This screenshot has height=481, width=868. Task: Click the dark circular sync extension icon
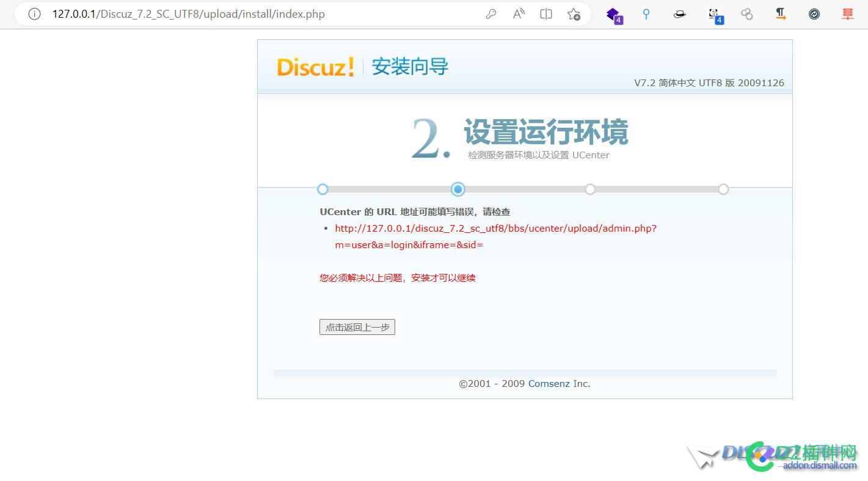(814, 14)
